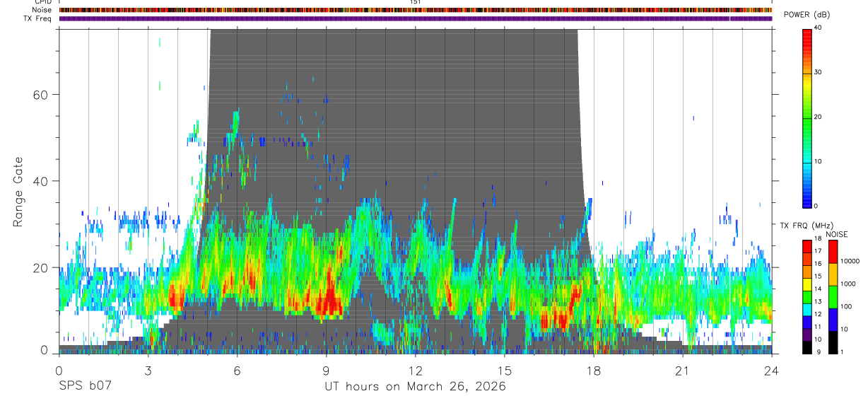Click the black 9 MHz TX FRQ swatch
The image size is (868, 401).
tap(807, 347)
